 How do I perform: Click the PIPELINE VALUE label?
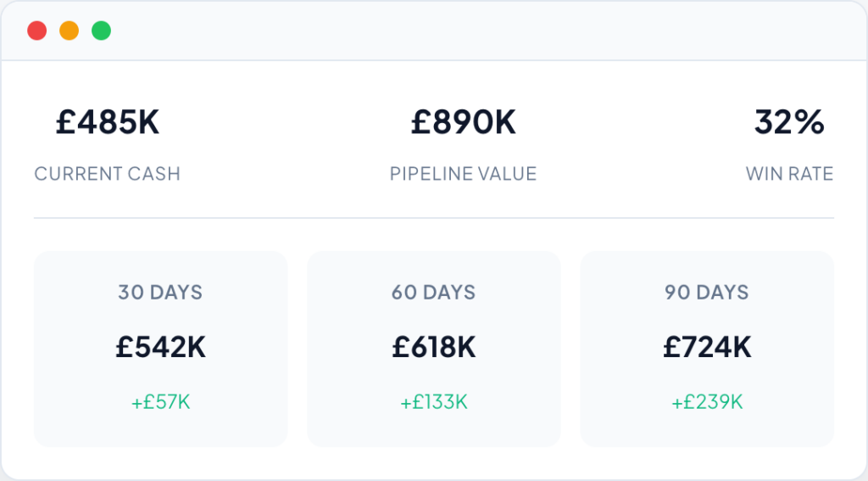[x=463, y=174]
